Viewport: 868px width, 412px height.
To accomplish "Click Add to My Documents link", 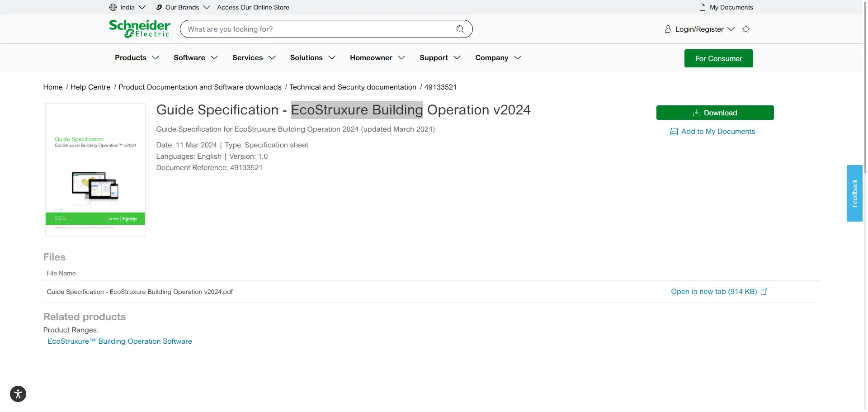I will click(x=718, y=132).
